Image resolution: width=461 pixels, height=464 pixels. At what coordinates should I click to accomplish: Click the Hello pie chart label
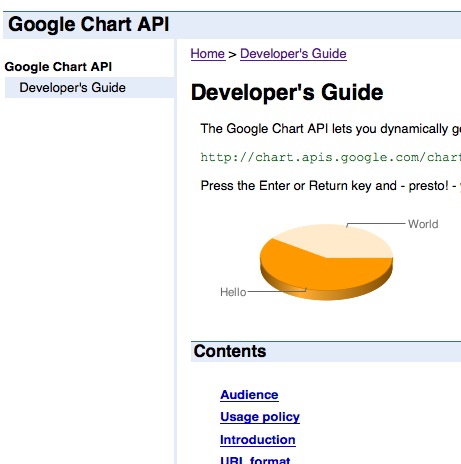pos(233,292)
